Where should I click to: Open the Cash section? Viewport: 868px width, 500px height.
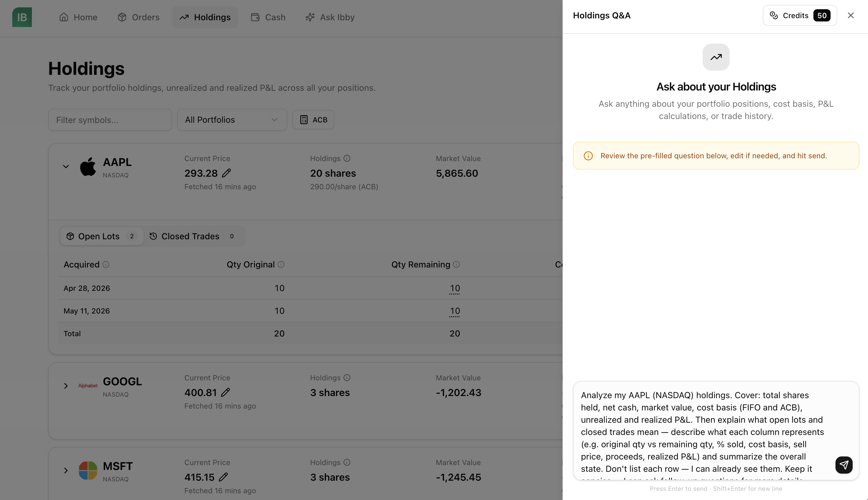click(x=268, y=17)
